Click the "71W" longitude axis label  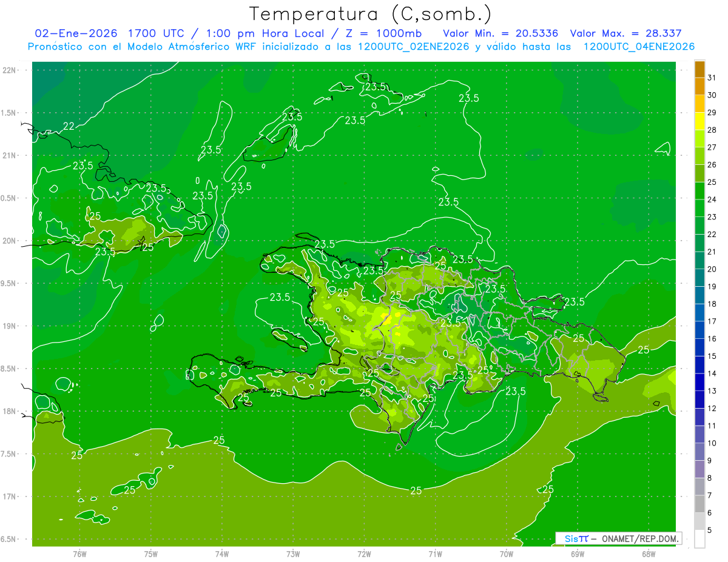(435, 554)
